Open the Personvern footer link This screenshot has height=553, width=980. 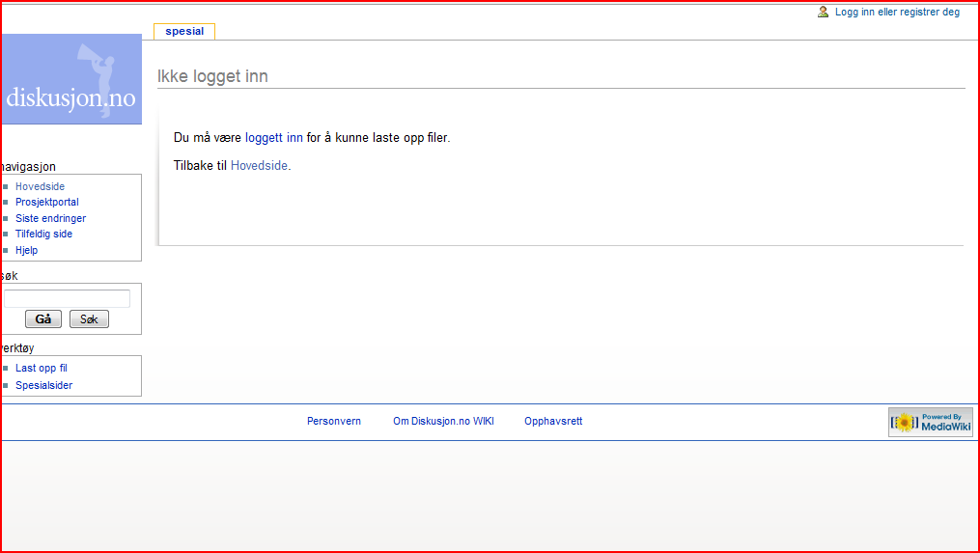[334, 421]
